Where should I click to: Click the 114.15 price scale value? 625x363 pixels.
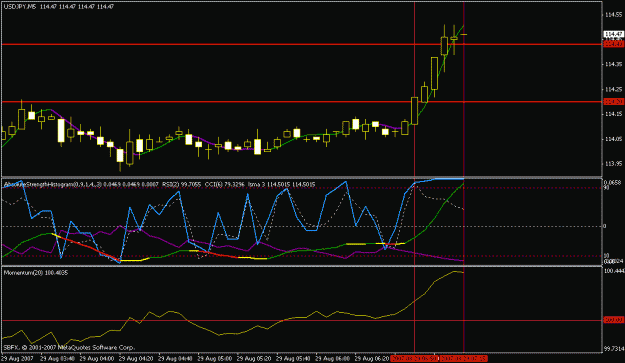[613, 114]
